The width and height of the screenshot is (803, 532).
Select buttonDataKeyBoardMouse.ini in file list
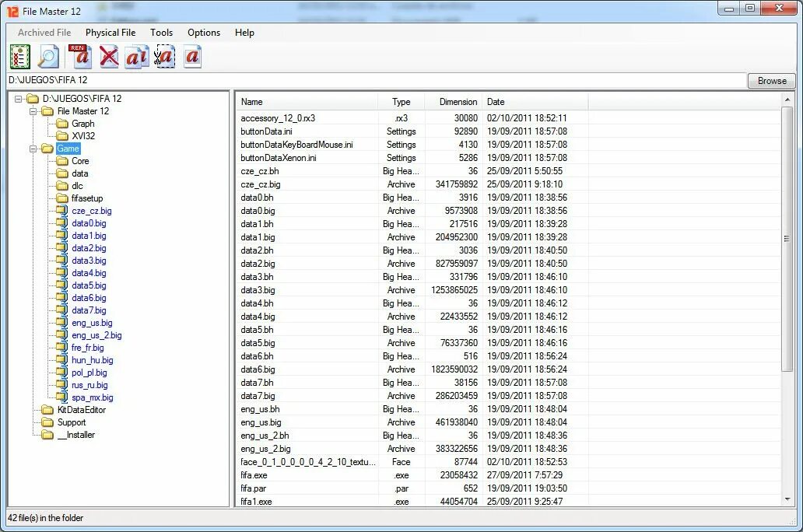297,145
